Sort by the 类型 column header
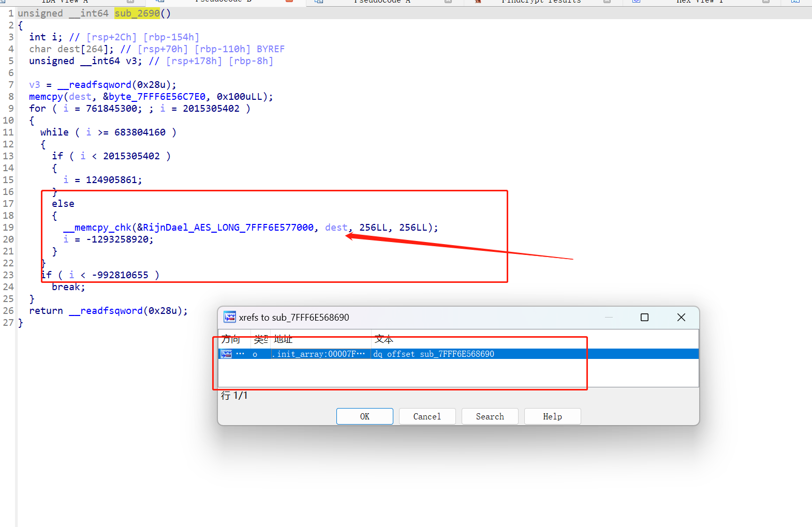 coord(261,339)
